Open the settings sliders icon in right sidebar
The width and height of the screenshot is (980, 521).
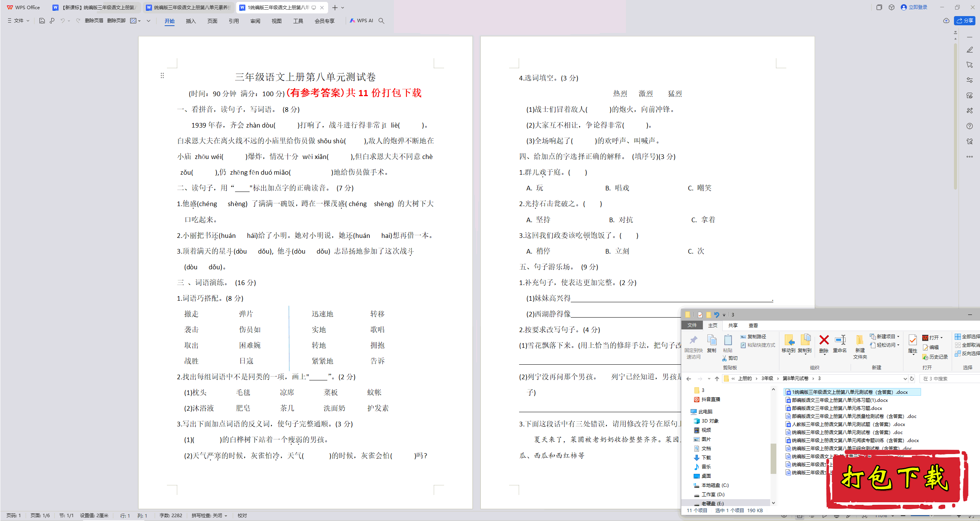click(970, 80)
